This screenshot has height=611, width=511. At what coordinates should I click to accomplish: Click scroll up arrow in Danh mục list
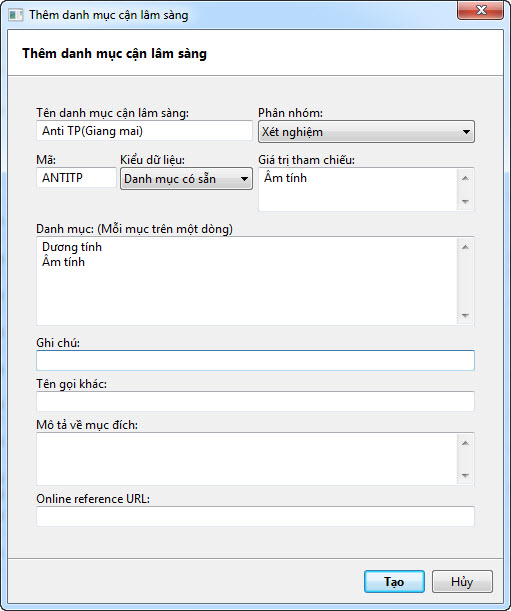point(465,247)
